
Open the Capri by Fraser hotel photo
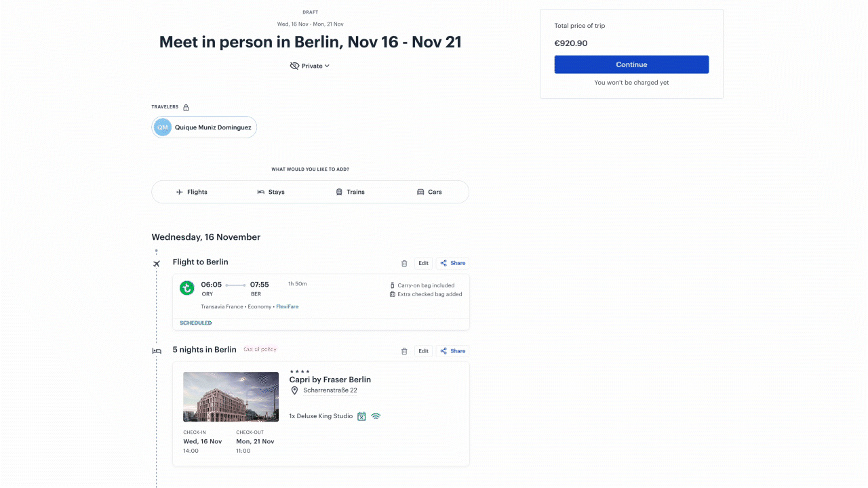[231, 397]
